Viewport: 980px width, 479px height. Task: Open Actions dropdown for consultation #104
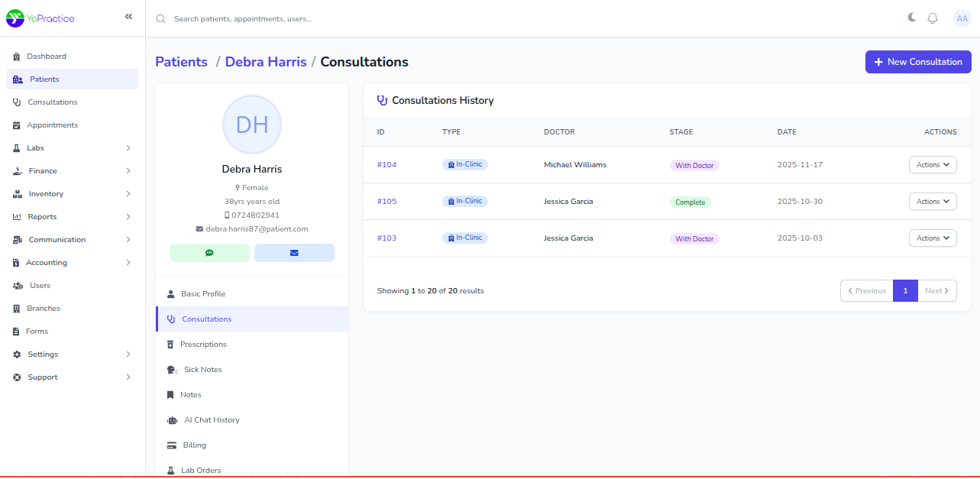tap(932, 165)
